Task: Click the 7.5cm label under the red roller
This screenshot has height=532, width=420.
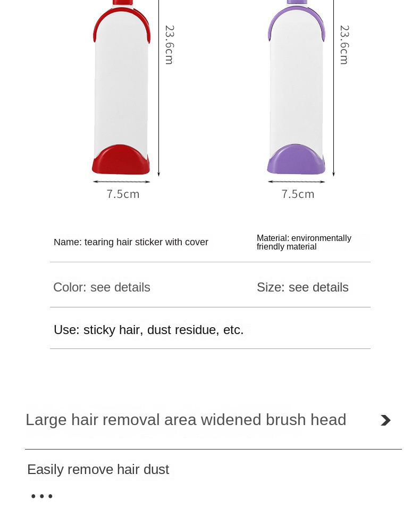Action: click(123, 194)
